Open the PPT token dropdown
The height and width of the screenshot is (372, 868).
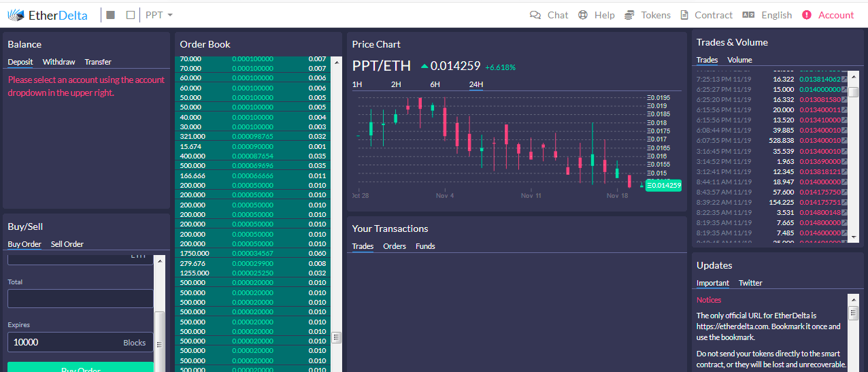click(x=159, y=15)
